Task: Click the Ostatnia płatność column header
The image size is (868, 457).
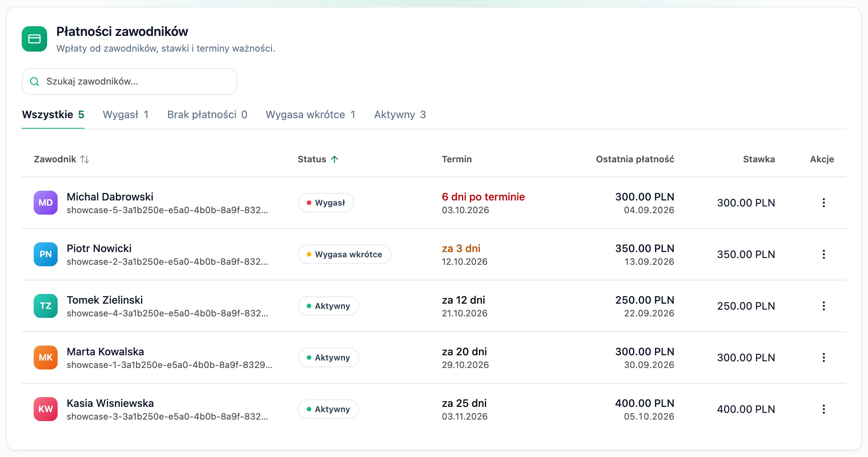Action: 635,159
